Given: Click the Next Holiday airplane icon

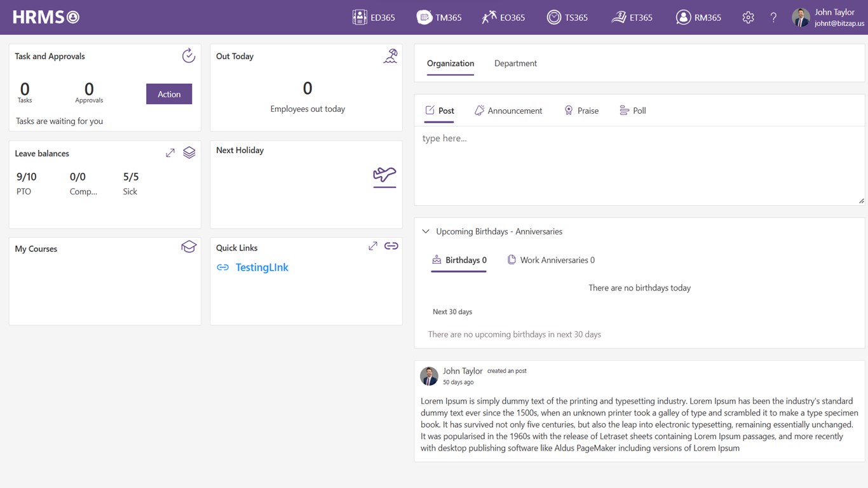Looking at the screenshot, I should (x=384, y=176).
